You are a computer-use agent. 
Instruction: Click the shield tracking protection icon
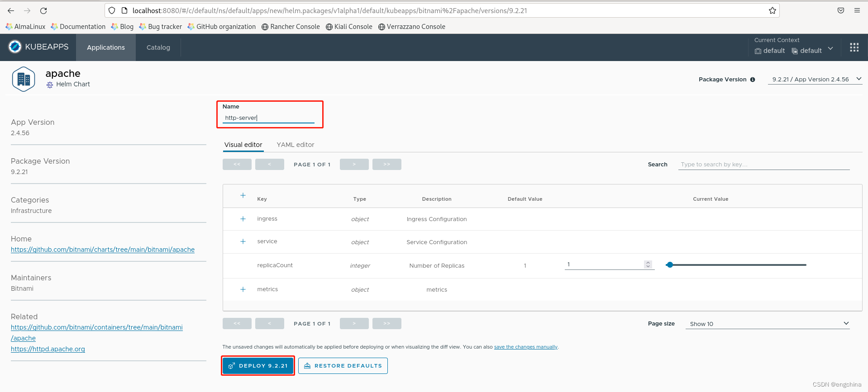click(x=112, y=10)
